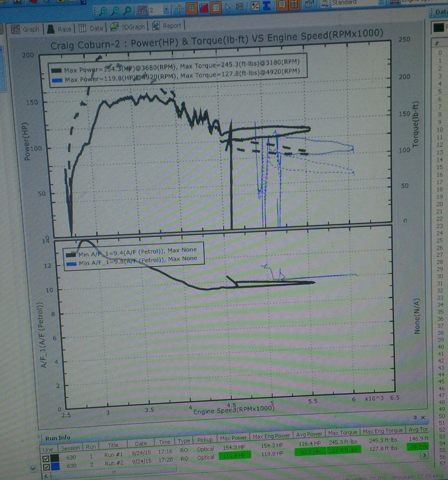Click the Run Info horizontal scrollbar thumb
The width and height of the screenshot is (448, 480).
[x=114, y=472]
